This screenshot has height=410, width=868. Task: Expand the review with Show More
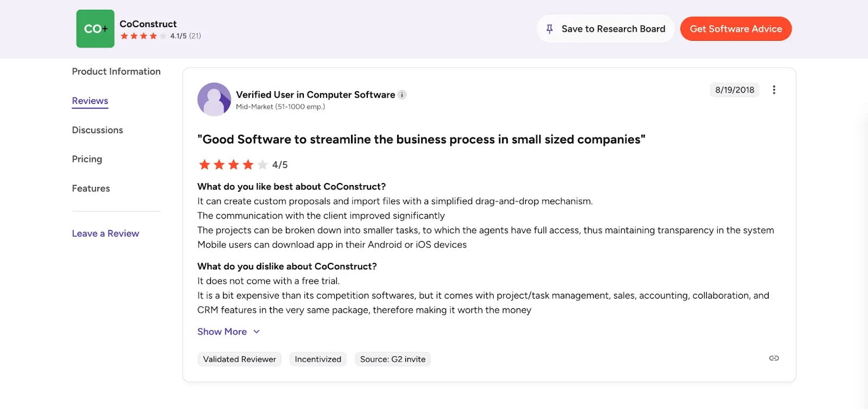point(222,332)
